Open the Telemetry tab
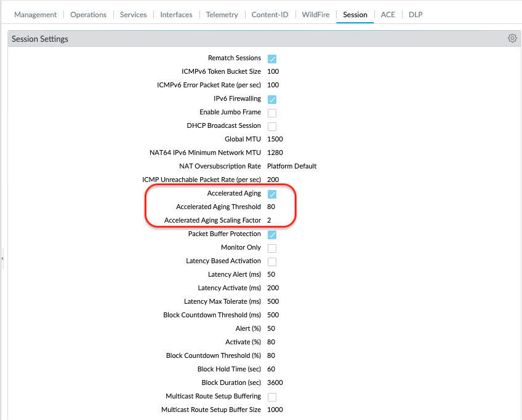This screenshot has height=420, width=522. (222, 15)
